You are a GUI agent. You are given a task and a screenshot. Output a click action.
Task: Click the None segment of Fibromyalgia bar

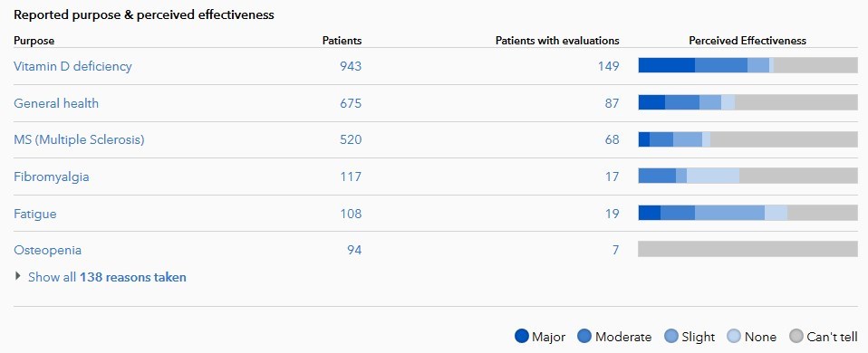click(713, 176)
